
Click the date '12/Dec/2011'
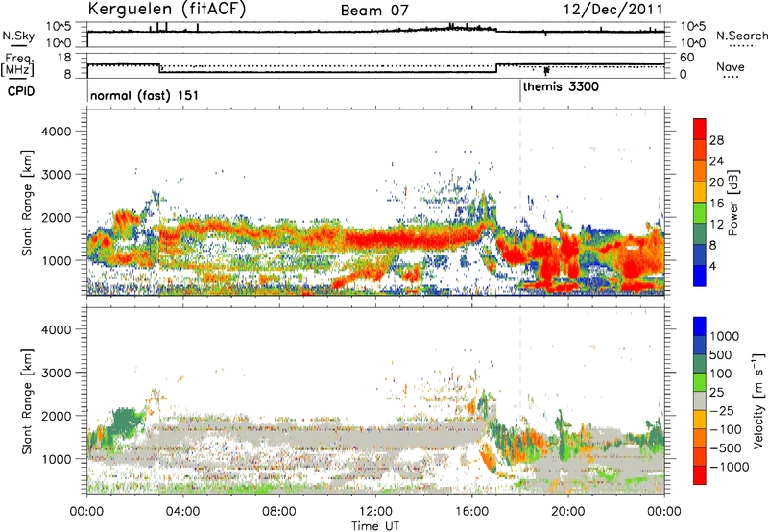tap(613, 10)
